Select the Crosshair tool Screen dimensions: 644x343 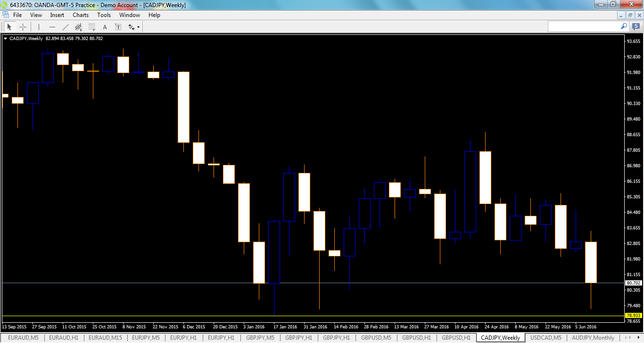[x=23, y=27]
